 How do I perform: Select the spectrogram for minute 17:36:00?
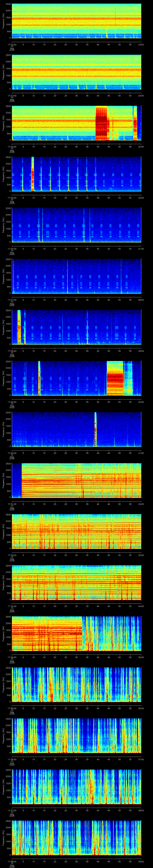tap(76, 736)
